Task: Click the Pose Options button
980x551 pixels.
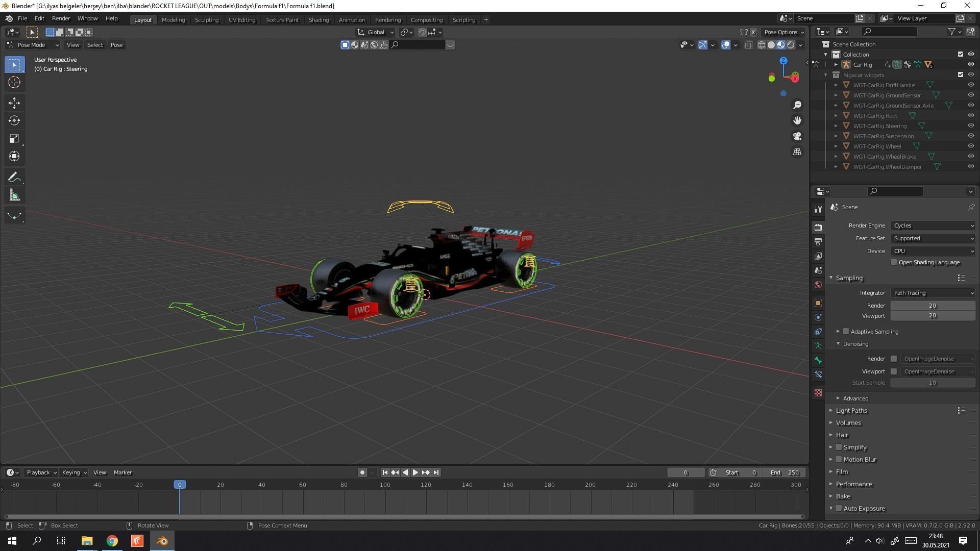Action: [x=784, y=32]
